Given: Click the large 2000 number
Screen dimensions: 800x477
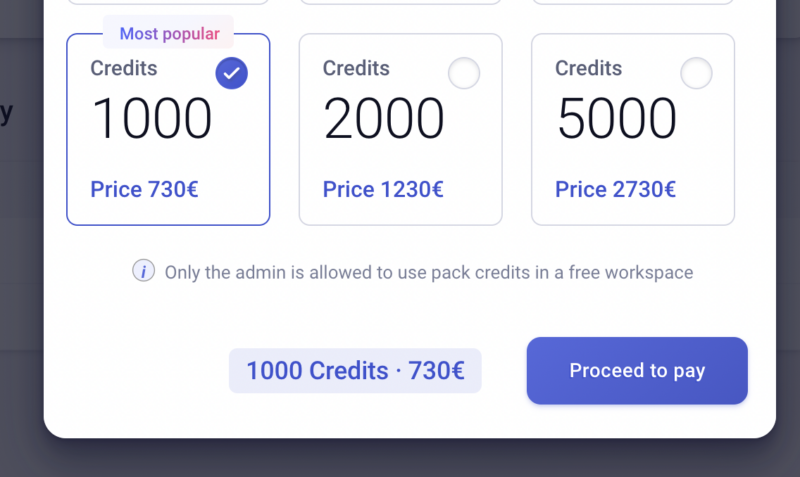Looking at the screenshot, I should tap(384, 119).
